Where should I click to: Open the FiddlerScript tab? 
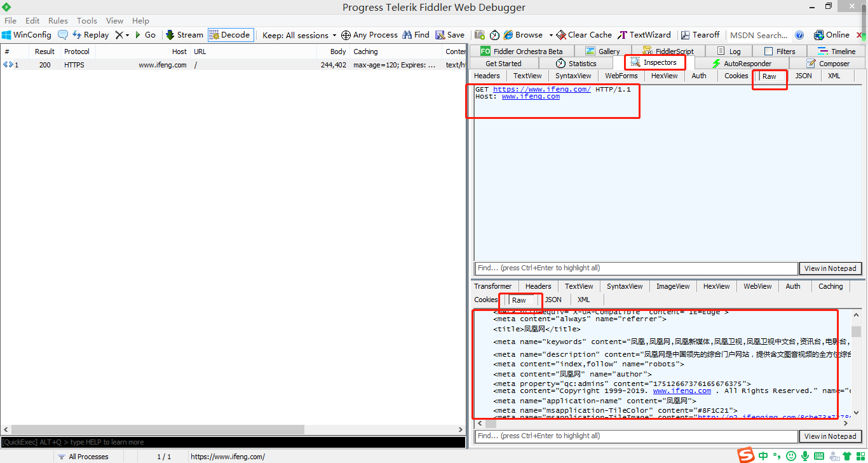point(668,51)
